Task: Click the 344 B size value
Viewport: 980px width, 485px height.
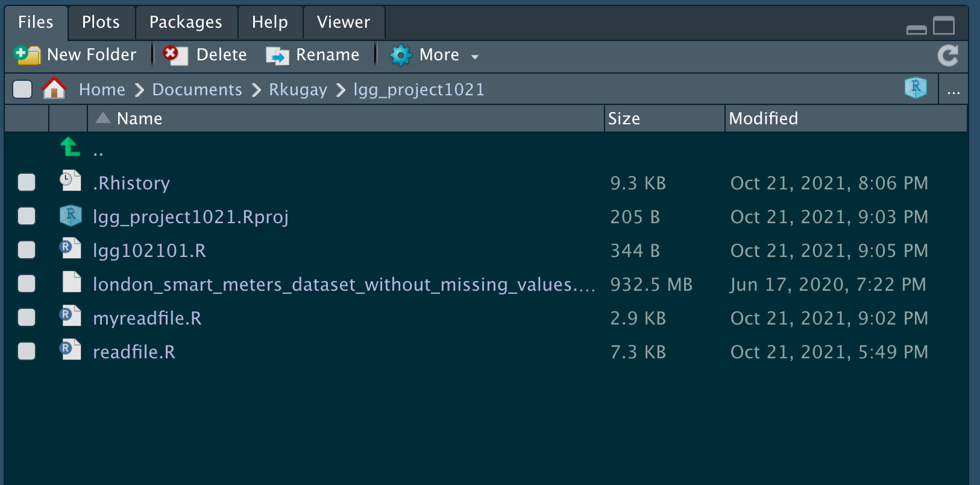Action: pos(635,250)
